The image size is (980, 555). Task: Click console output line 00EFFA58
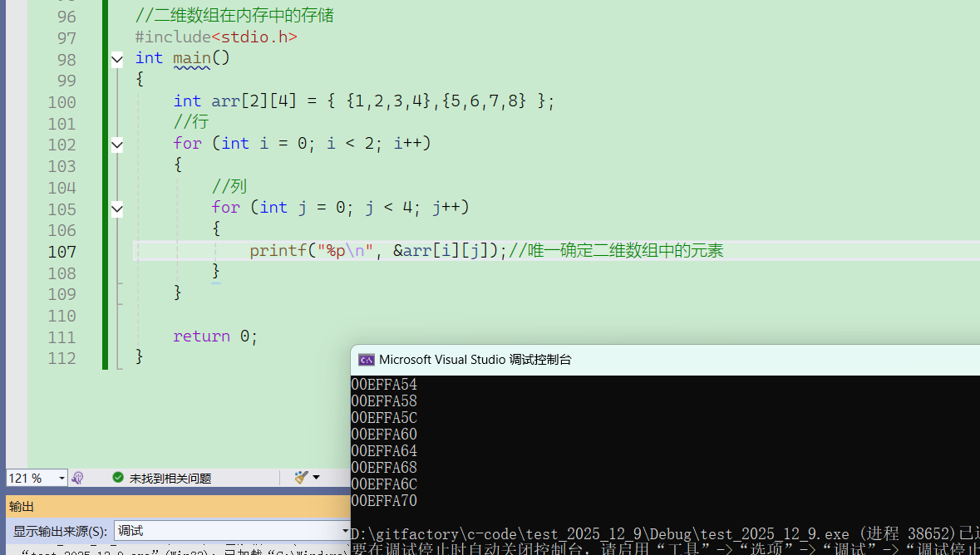click(x=384, y=401)
